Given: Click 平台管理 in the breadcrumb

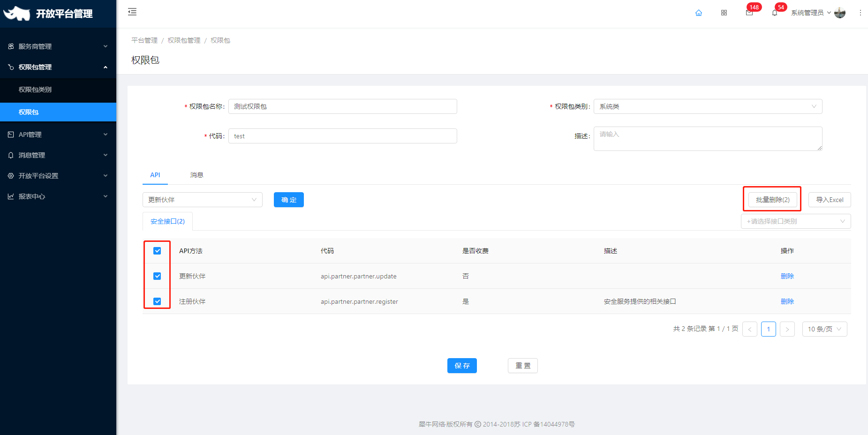Looking at the screenshot, I should coord(144,40).
